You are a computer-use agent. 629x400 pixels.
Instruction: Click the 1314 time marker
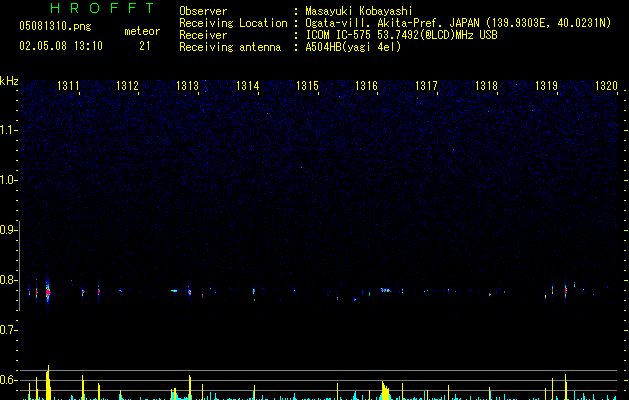pyautogui.click(x=248, y=86)
